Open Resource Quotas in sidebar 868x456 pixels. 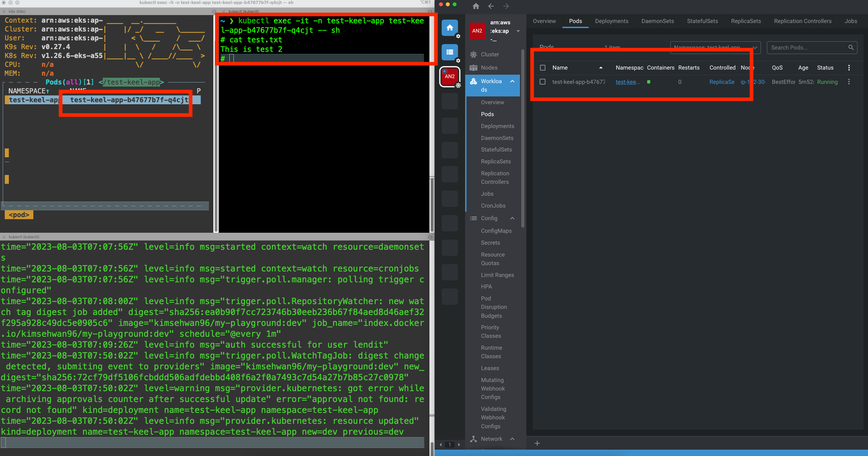pyautogui.click(x=493, y=259)
